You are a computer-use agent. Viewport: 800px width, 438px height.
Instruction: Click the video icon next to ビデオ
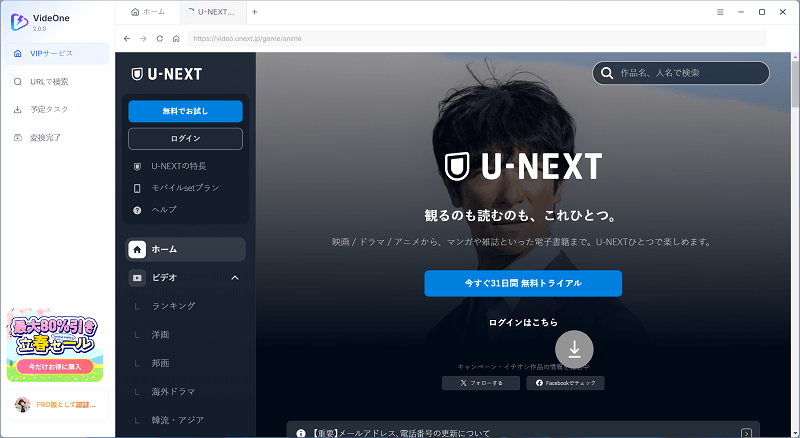click(137, 278)
